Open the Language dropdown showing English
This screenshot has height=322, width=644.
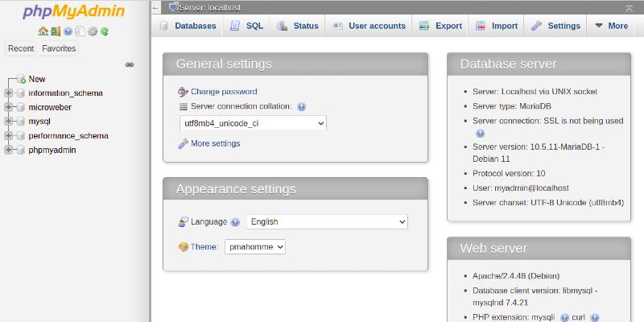coord(327,221)
